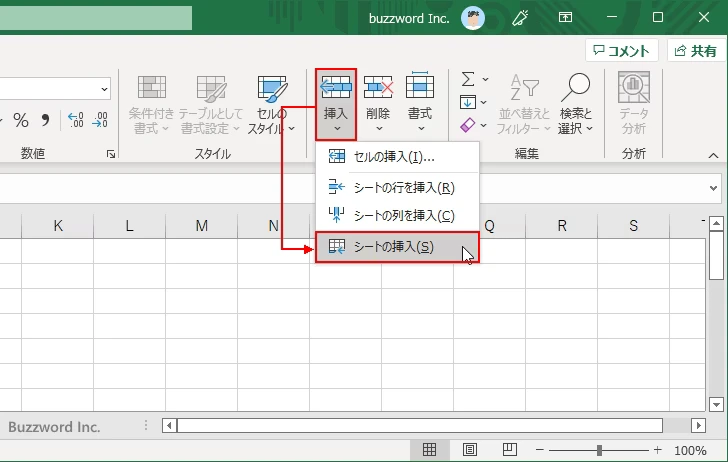Click the Decrease Decimal icon
Image resolution: width=728 pixels, height=462 pixels.
point(100,120)
